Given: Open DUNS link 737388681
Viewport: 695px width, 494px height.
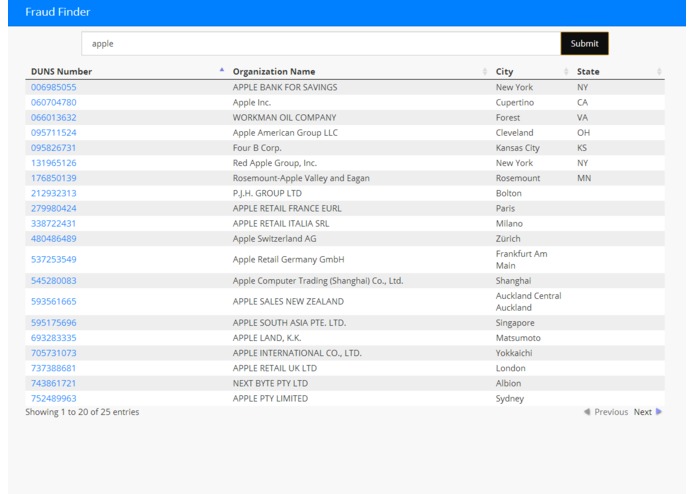Looking at the screenshot, I should pyautogui.click(x=54, y=368).
